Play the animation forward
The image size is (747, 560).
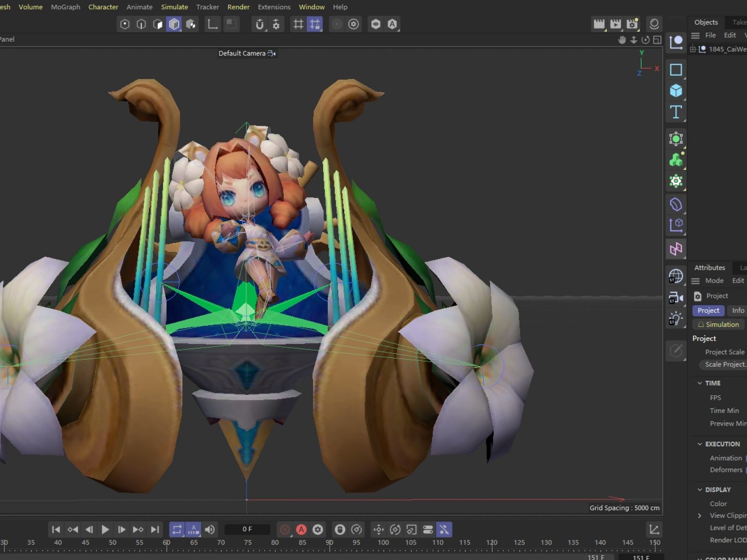pos(106,530)
